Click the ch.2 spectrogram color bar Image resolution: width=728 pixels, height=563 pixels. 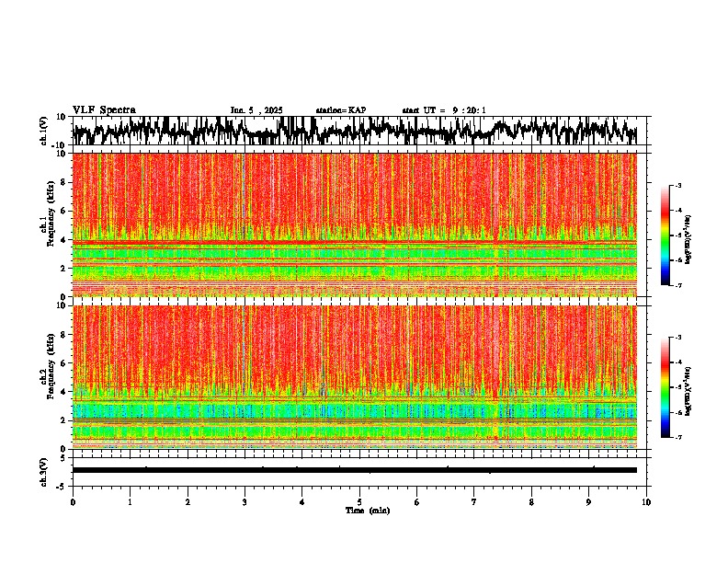(665, 387)
